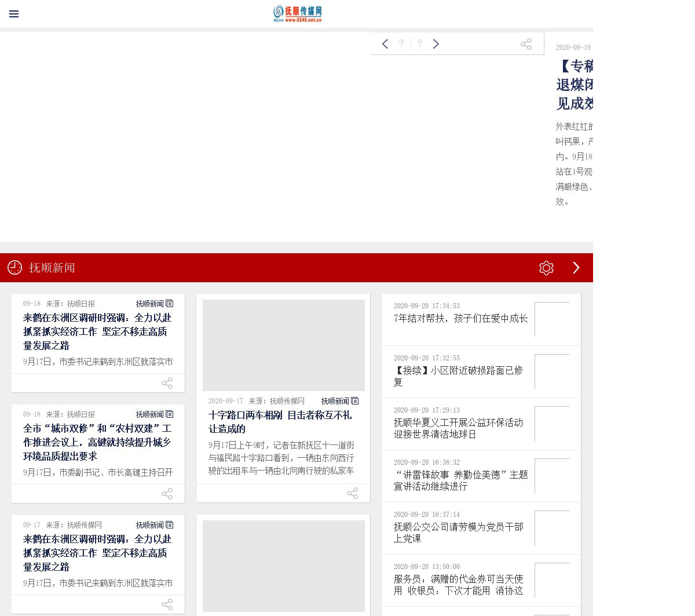Viewport: 695px width, 616px height.
Task: Click image placeholder at bottom of middle column
Action: point(284,566)
